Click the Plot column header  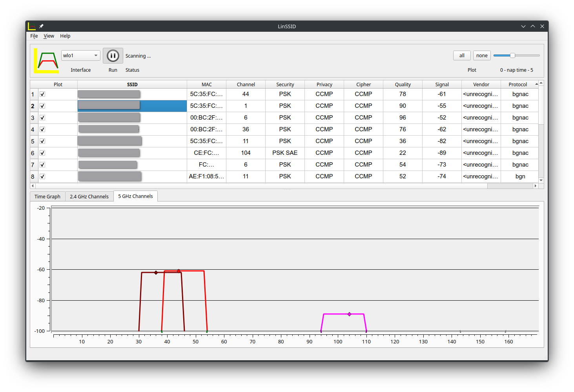(x=58, y=84)
